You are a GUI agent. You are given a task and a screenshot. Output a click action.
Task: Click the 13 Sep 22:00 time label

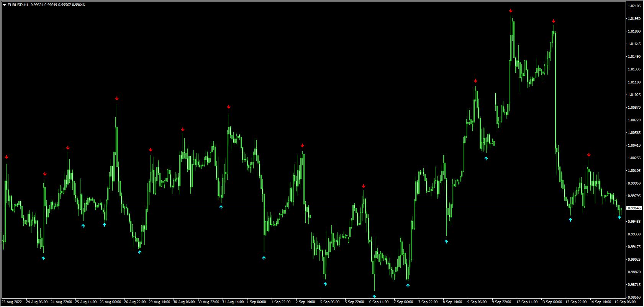576,302
